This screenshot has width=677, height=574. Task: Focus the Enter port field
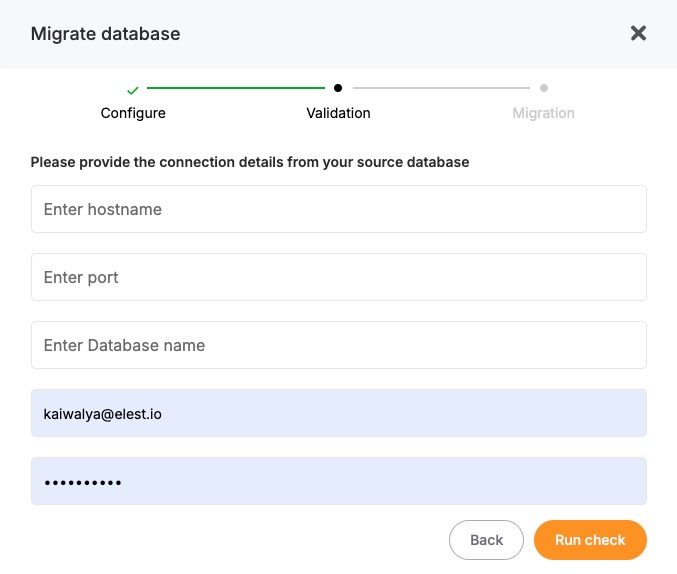pyautogui.click(x=338, y=277)
